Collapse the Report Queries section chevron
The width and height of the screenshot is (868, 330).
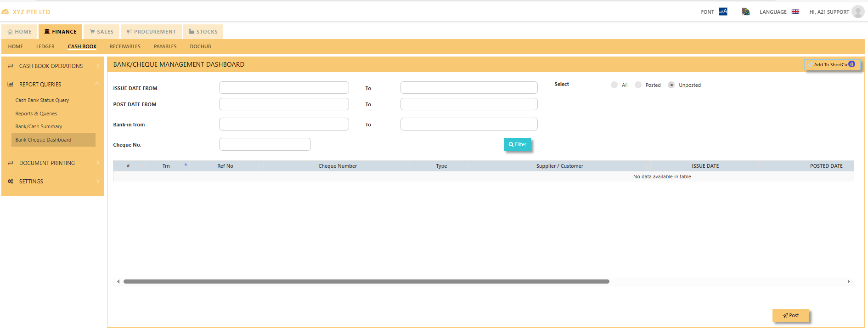coord(97,84)
